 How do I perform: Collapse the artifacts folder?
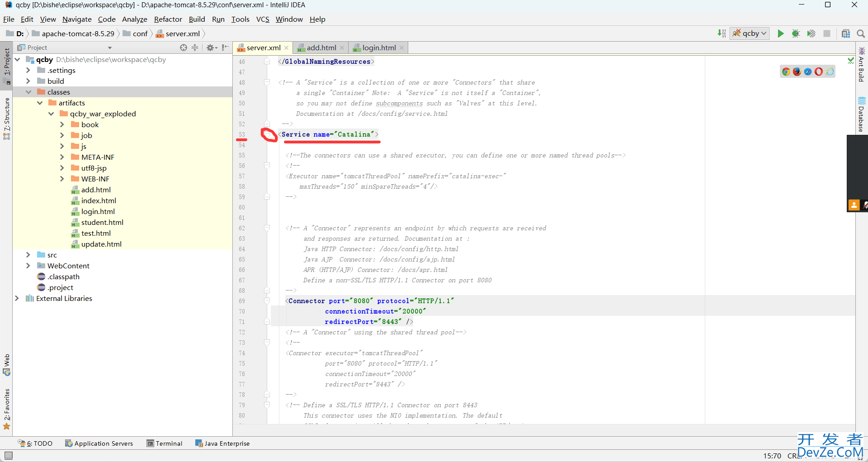pyautogui.click(x=40, y=103)
